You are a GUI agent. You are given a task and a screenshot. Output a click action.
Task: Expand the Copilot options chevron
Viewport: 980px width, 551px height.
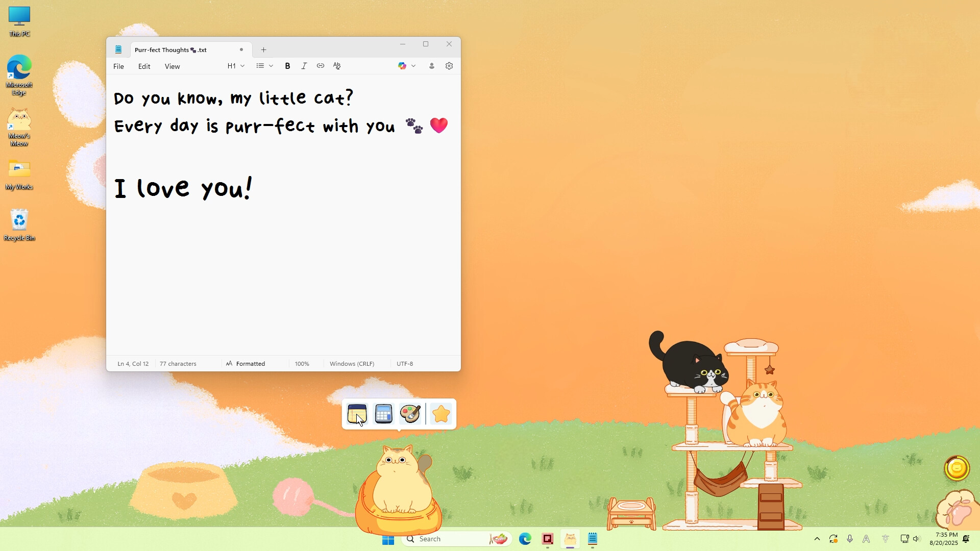pos(414,65)
